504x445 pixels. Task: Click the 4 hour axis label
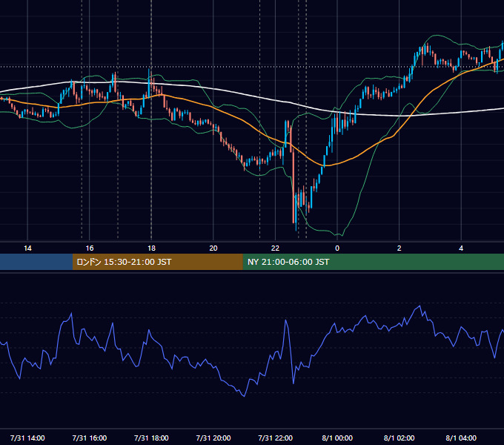pos(461,248)
